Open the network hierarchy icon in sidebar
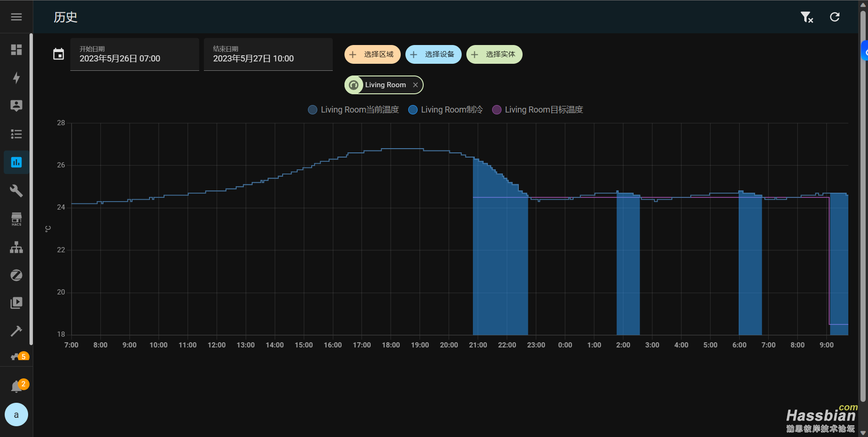Viewport: 868px width, 437px height. (16, 247)
